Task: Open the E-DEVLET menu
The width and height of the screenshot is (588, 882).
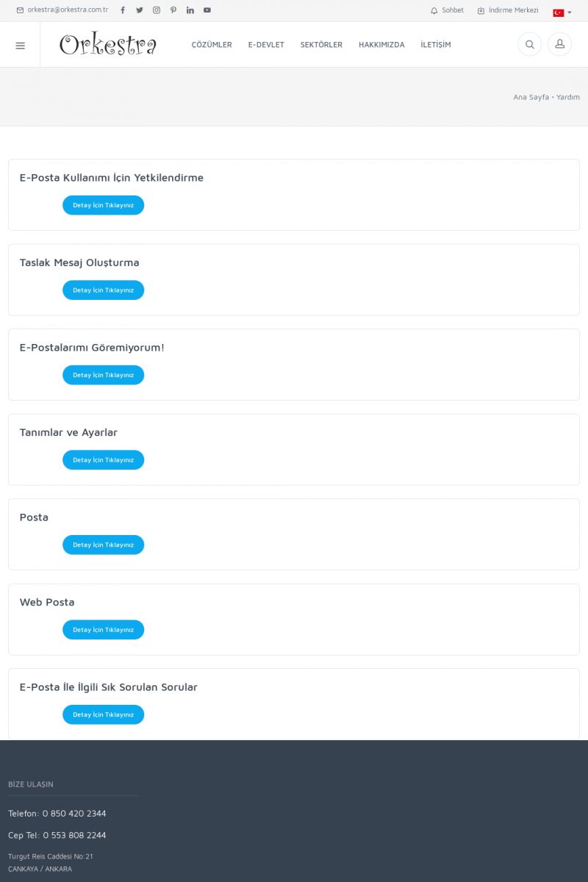Action: coord(266,45)
